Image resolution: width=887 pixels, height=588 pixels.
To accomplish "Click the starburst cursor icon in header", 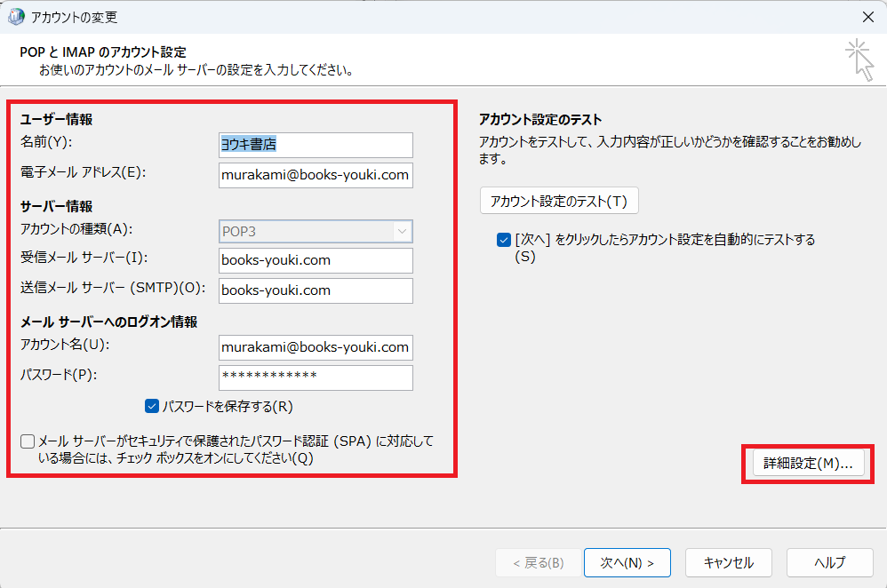I will [x=859, y=60].
